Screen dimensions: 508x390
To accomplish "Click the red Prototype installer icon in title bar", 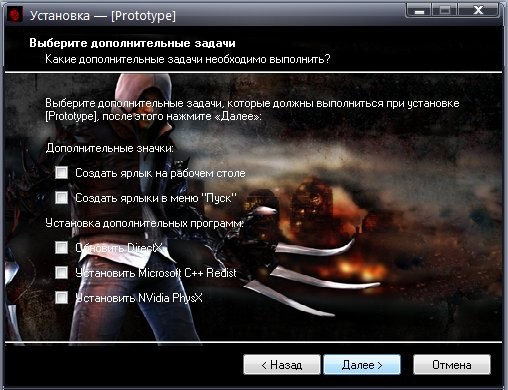I will point(15,15).
